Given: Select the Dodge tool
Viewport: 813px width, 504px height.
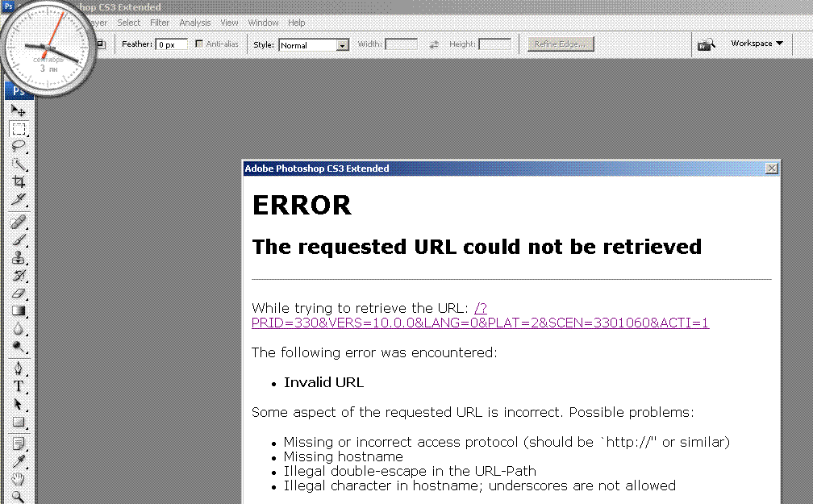Looking at the screenshot, I should point(18,347).
